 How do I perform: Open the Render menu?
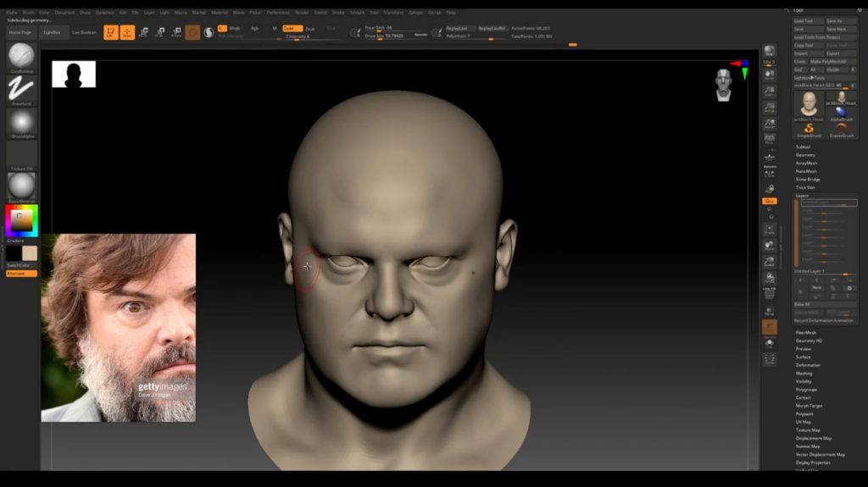click(x=302, y=12)
